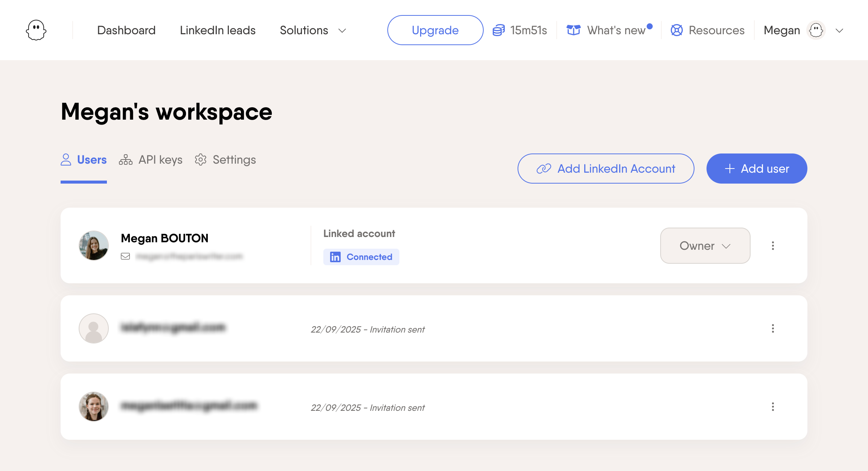Open options menu for Megan BOUTON
Image resolution: width=868 pixels, height=471 pixels.
pyautogui.click(x=773, y=246)
